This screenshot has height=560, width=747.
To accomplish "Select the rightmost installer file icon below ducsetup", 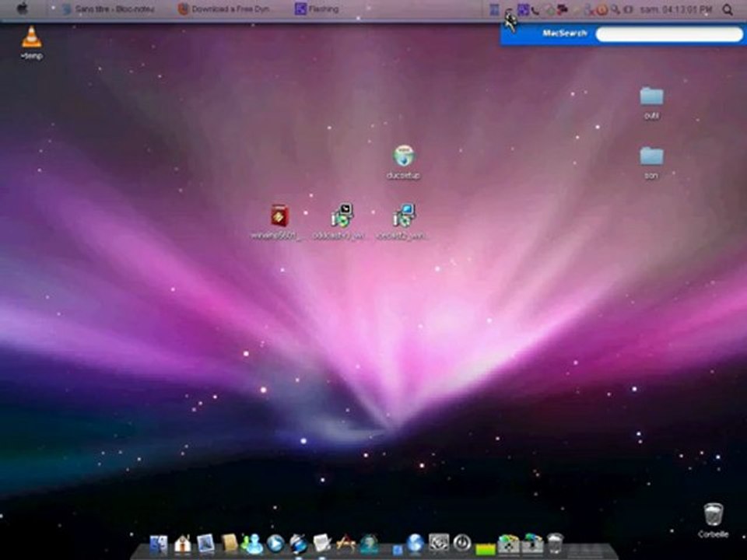I will coord(404,215).
